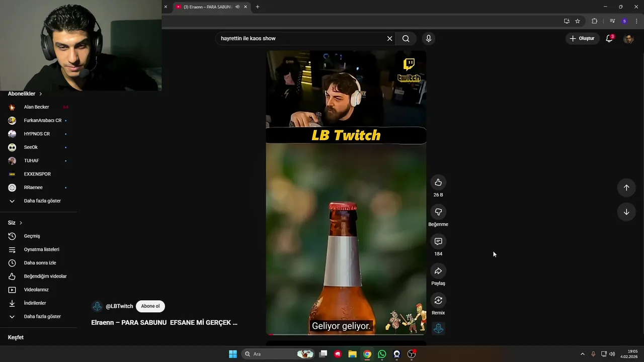This screenshot has height=362, width=644.
Task: Click install app icon in address bar
Action: [567, 21]
